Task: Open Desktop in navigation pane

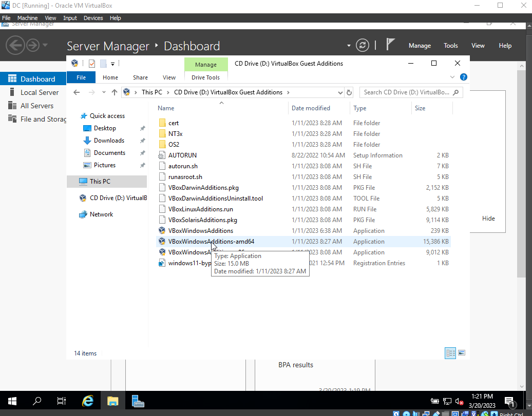Action: point(105,128)
